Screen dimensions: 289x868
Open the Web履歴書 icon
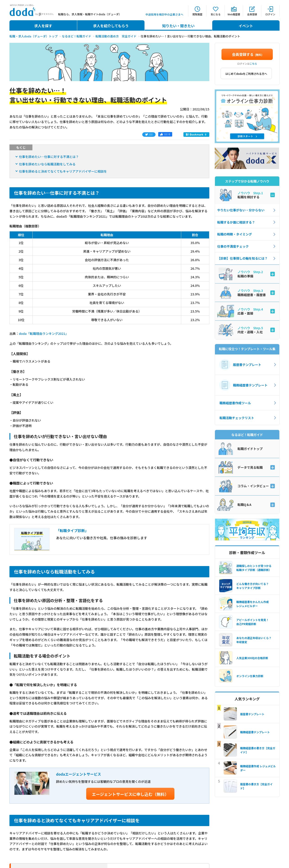233,11
